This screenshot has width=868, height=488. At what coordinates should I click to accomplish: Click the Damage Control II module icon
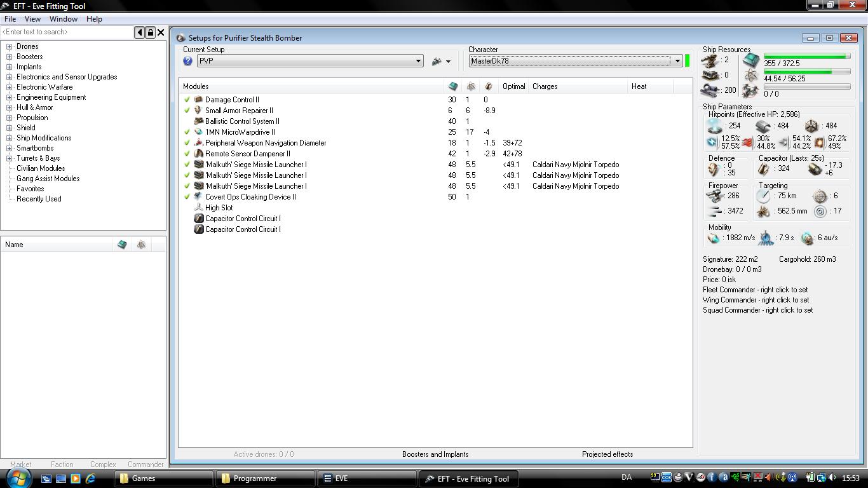(198, 100)
